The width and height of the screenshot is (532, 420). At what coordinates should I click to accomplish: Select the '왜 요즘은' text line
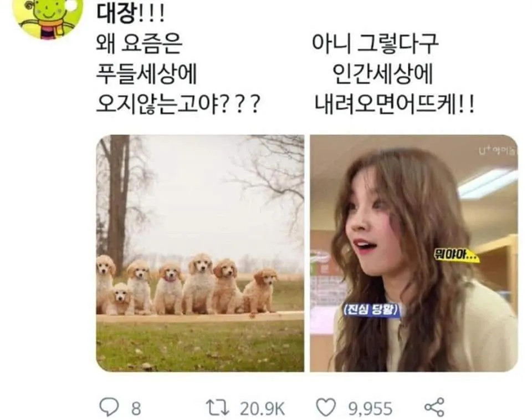point(140,43)
